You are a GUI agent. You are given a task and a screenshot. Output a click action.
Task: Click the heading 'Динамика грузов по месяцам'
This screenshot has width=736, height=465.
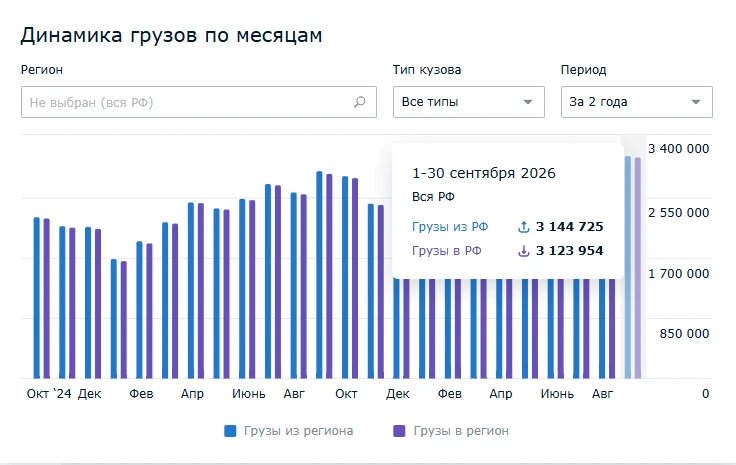(x=171, y=36)
